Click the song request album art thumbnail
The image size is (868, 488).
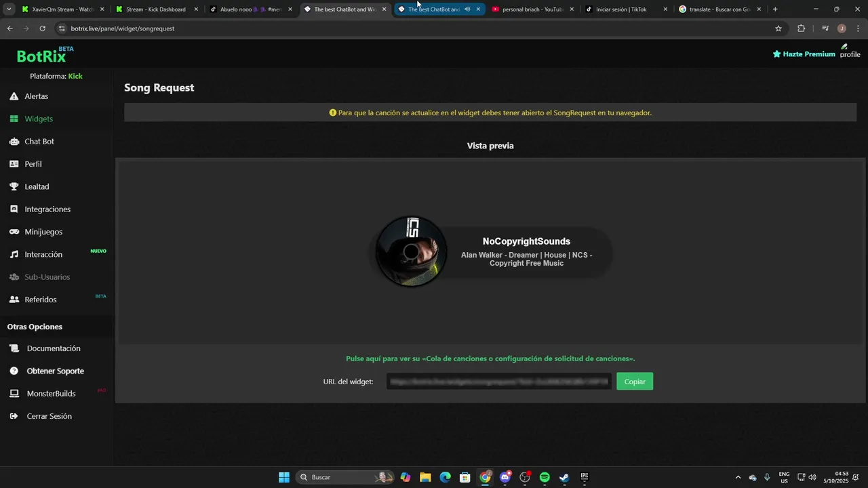(x=411, y=252)
